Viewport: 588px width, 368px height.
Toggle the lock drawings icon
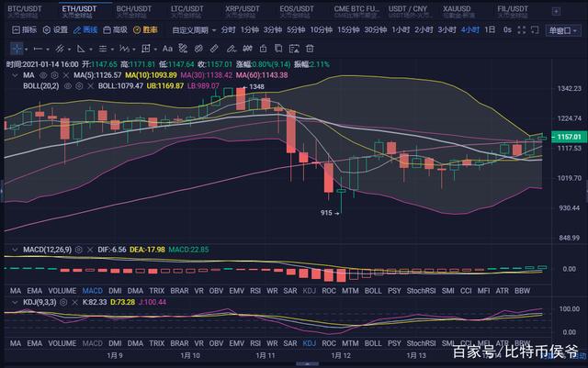coord(264,49)
